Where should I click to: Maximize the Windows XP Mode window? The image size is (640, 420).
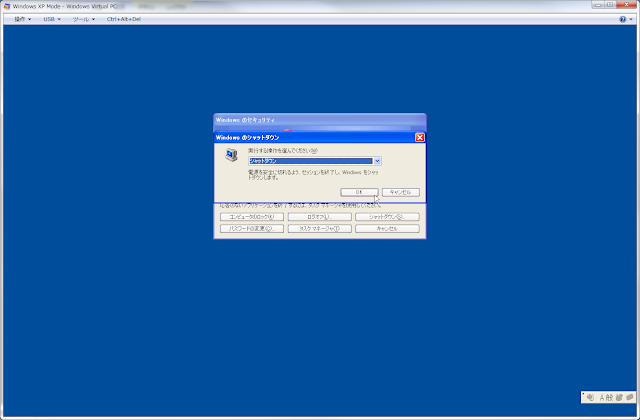tap(610, 5)
